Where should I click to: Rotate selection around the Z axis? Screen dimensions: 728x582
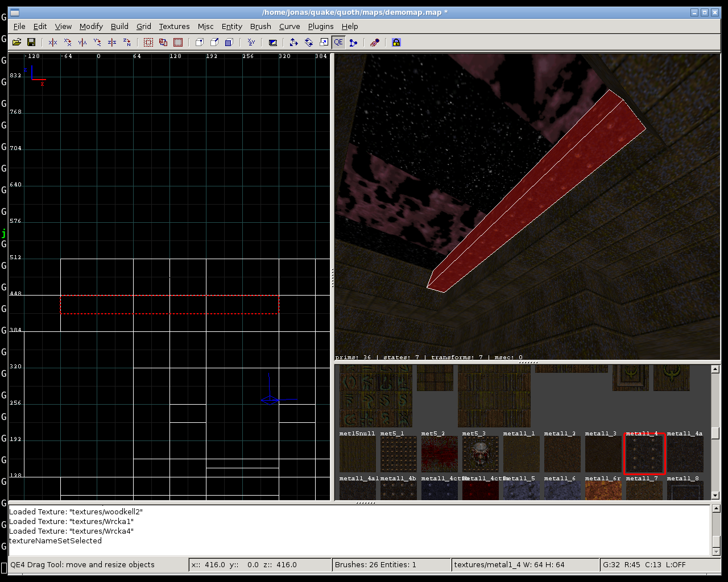[127, 42]
